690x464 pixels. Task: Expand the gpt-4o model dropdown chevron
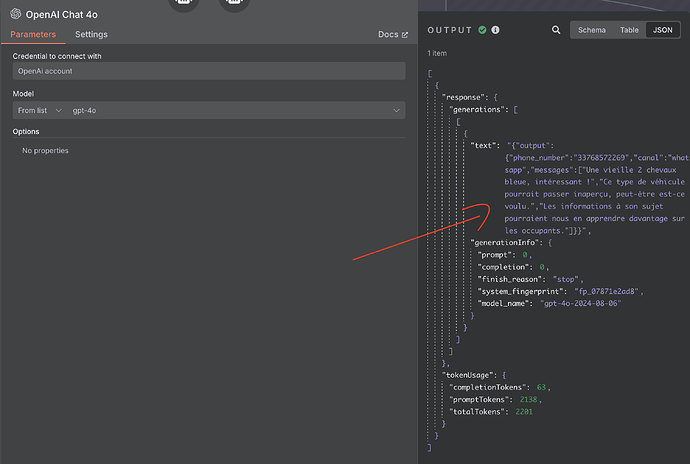396,110
